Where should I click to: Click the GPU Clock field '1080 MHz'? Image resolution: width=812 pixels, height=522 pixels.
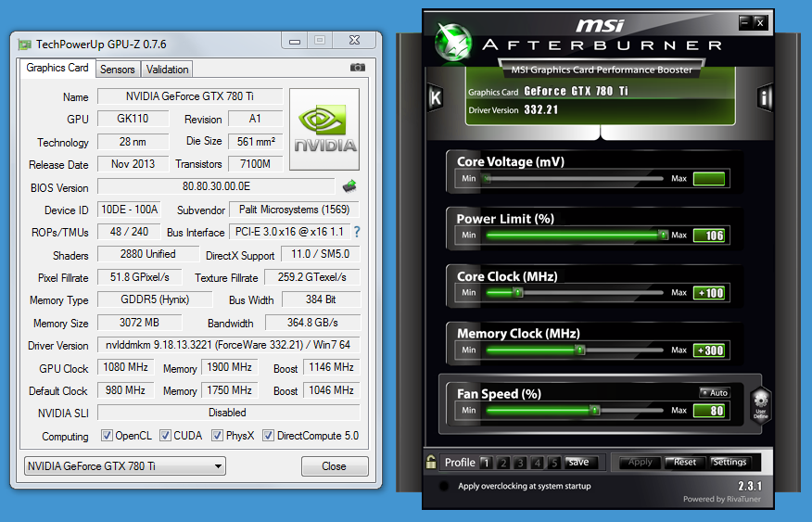[x=125, y=367]
